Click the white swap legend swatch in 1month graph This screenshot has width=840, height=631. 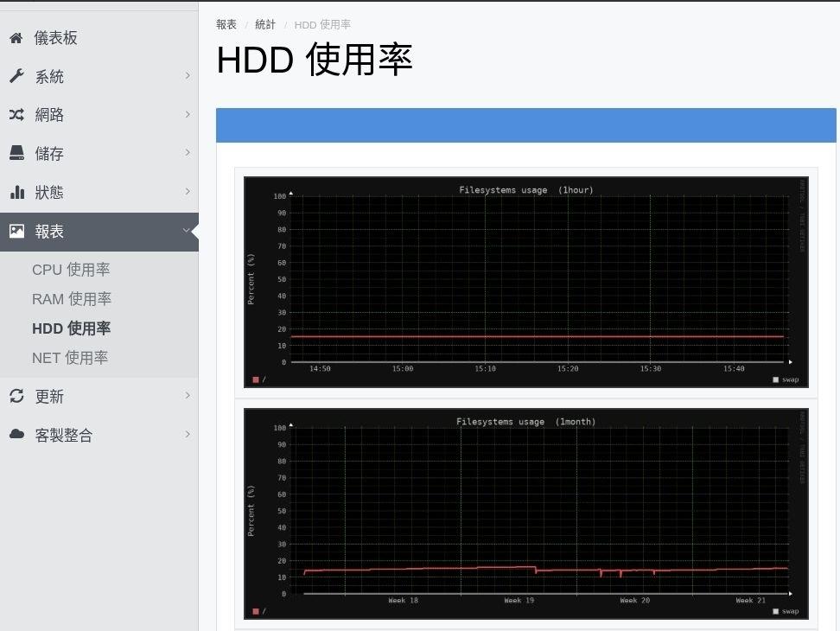776,611
